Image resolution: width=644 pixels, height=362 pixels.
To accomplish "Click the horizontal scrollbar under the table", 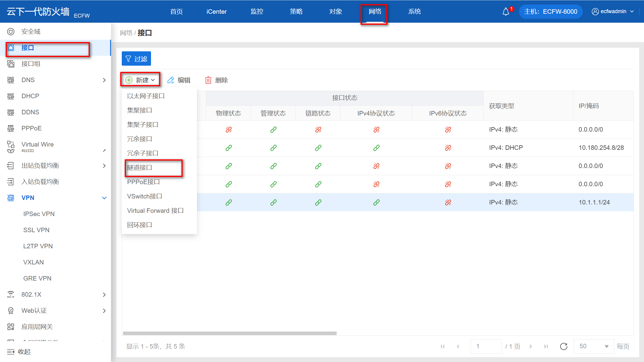I will (x=229, y=333).
